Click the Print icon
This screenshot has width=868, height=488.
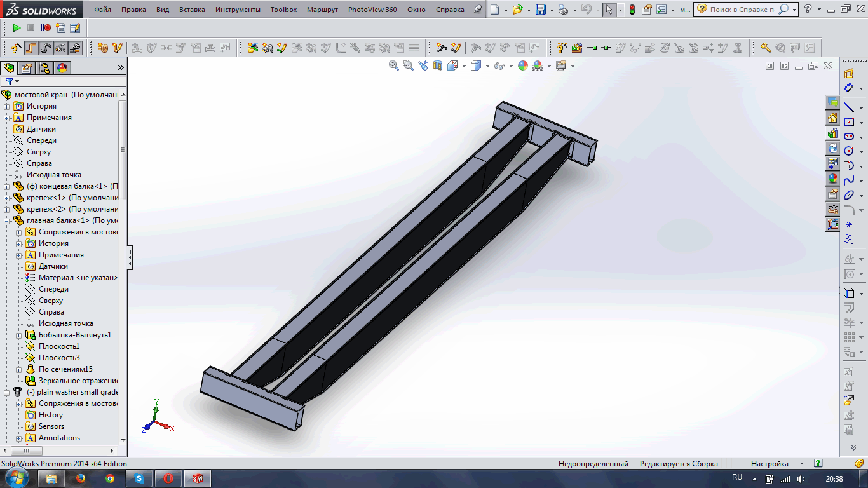(563, 10)
